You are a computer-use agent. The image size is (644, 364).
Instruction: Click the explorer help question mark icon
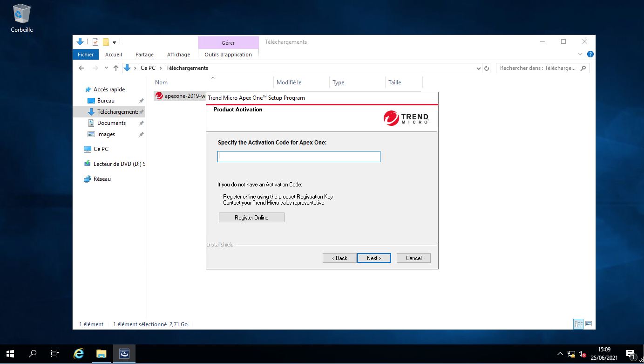(590, 54)
